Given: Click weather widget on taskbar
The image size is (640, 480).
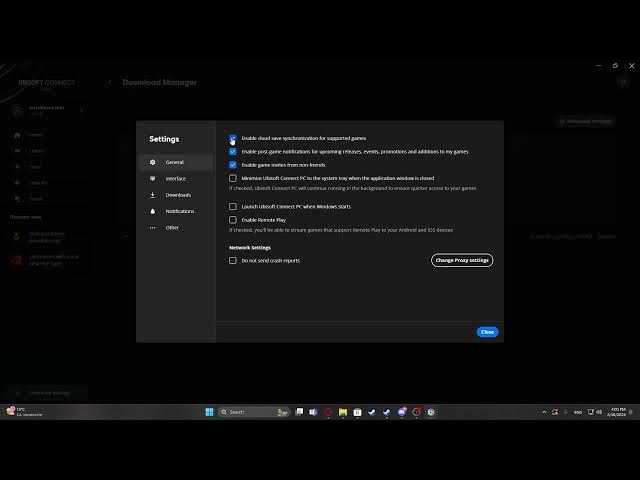Looking at the screenshot, I should point(24,412).
